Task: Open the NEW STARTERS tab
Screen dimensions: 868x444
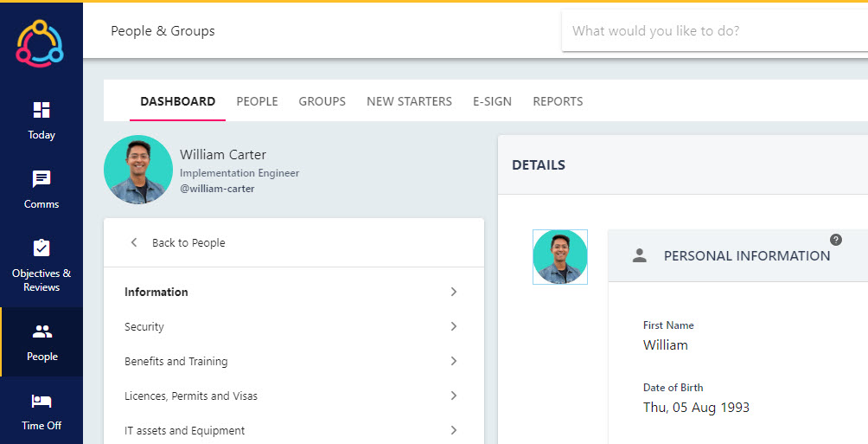Action: (409, 101)
